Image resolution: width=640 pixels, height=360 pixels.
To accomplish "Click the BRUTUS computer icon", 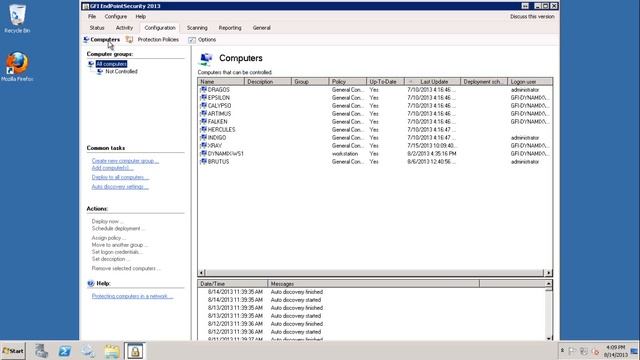I will point(203,162).
